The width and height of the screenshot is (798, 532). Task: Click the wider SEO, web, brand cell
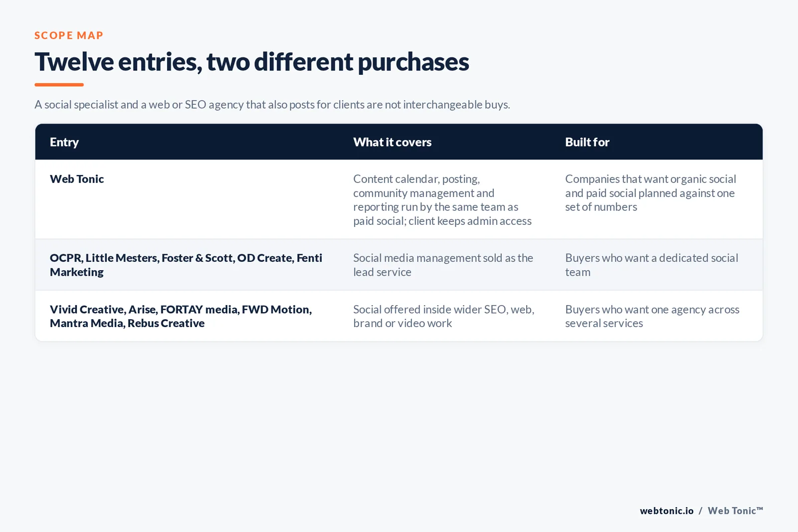(x=444, y=316)
